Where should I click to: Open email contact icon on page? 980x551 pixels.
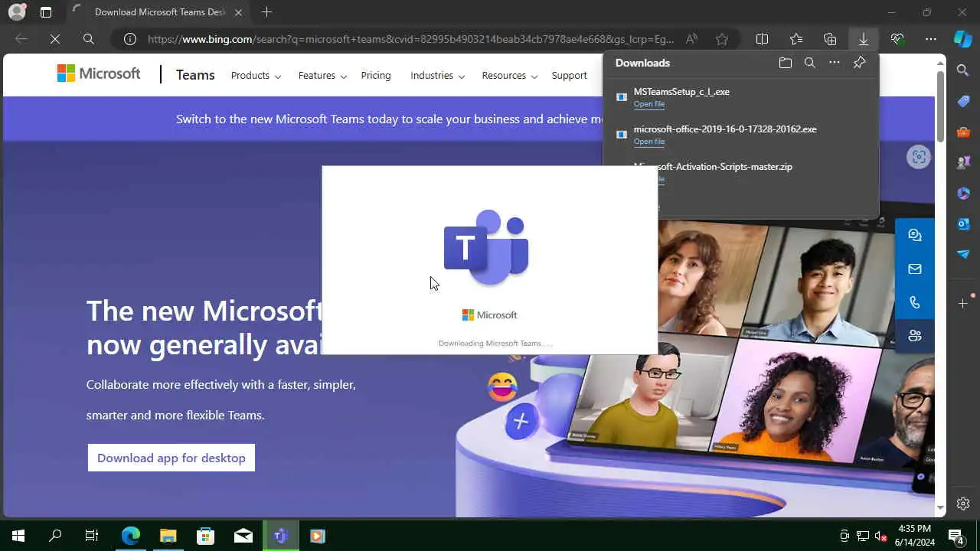pos(914,269)
